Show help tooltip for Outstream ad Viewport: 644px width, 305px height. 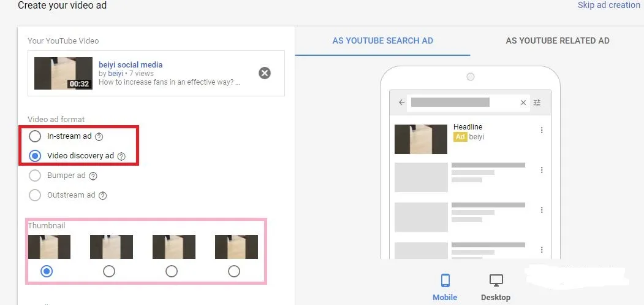coord(103,196)
